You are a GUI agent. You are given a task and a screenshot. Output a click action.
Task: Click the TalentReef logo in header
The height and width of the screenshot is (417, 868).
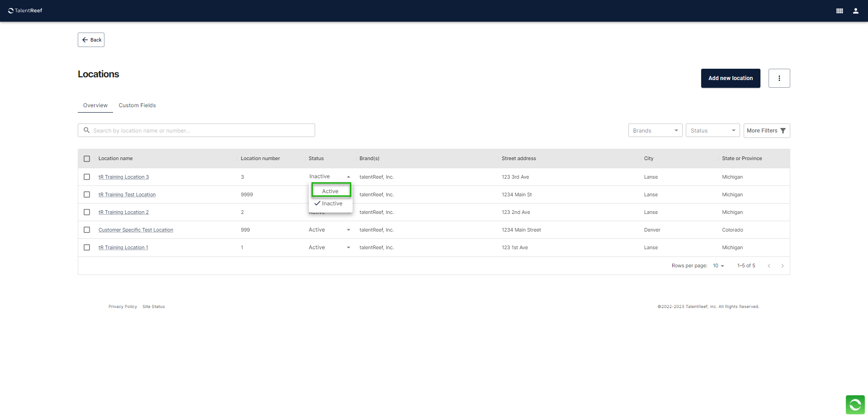click(x=25, y=11)
